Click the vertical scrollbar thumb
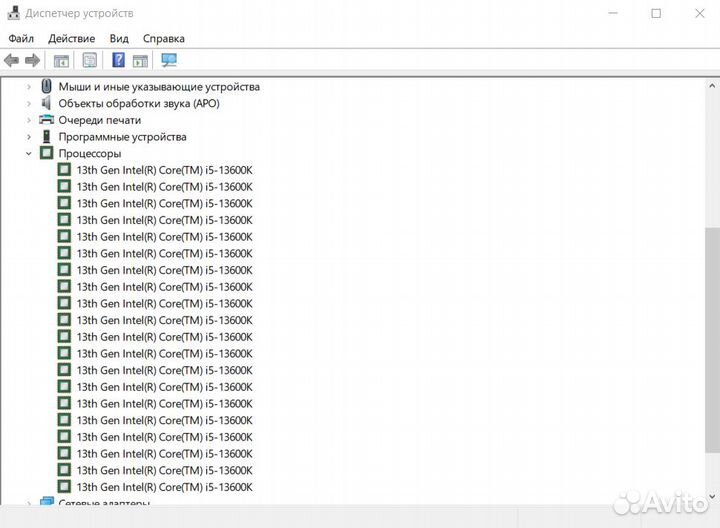The image size is (720, 528). click(711, 330)
